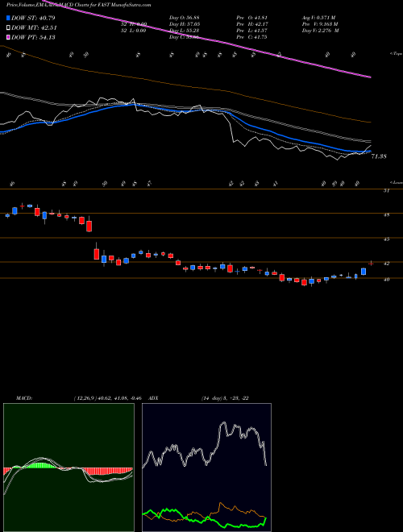Click the blue DOW ST legend swatch
The image size is (403, 532).
(x=8, y=18)
